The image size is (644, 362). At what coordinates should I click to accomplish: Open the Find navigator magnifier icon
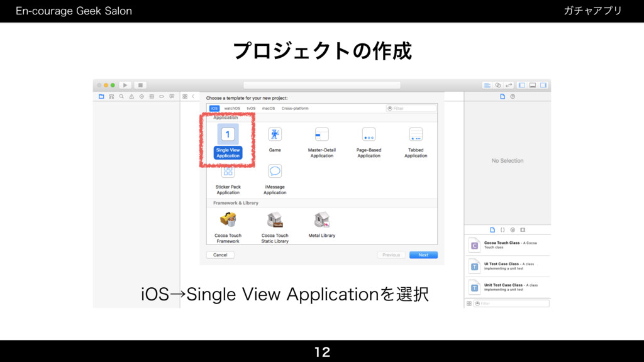121,96
